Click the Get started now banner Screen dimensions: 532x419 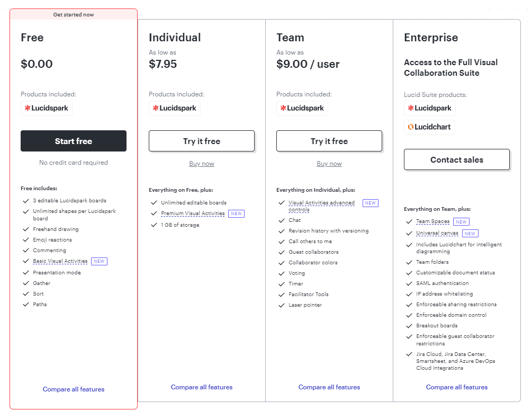pyautogui.click(x=74, y=14)
